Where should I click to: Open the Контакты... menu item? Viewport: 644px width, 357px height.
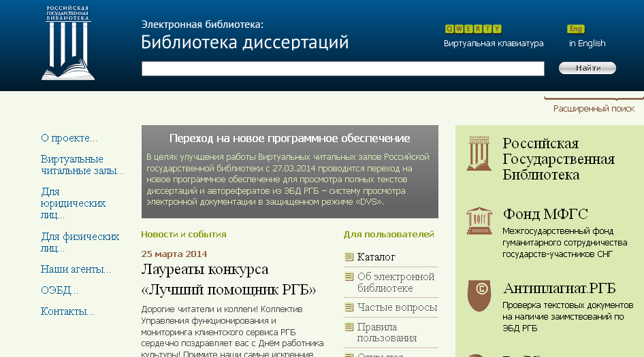(x=67, y=311)
